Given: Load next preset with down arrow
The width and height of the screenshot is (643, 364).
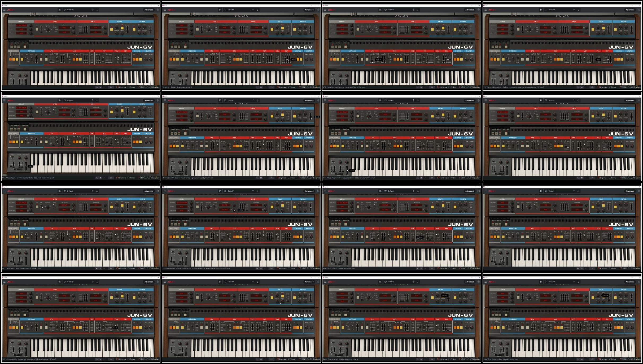Looking at the screenshot, I should pyautogui.click(x=97, y=10).
